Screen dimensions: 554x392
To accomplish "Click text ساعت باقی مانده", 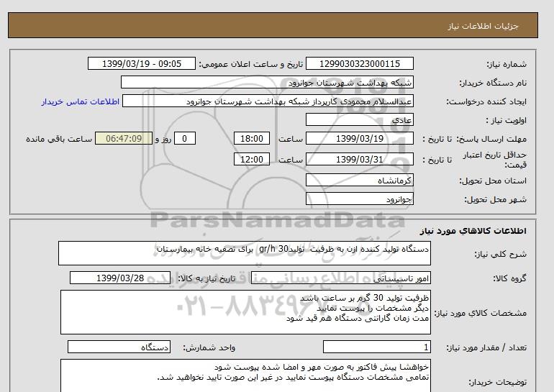I will tap(59, 139).
